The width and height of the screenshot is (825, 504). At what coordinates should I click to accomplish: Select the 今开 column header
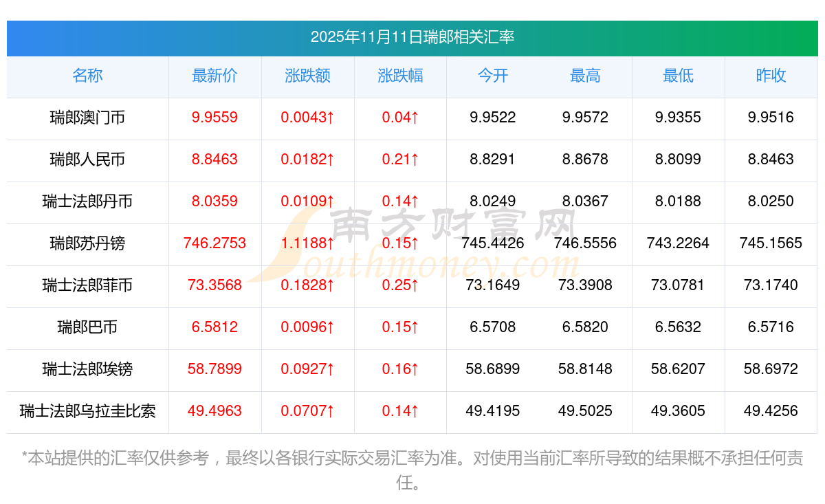[492, 76]
